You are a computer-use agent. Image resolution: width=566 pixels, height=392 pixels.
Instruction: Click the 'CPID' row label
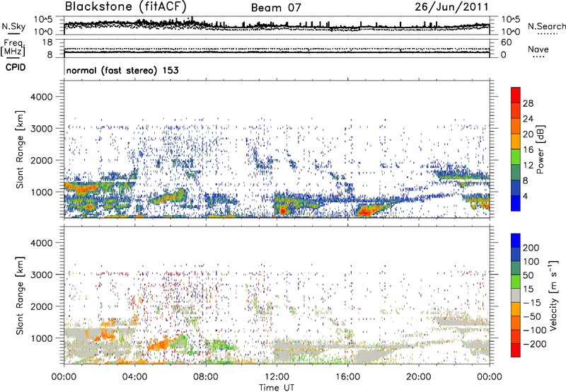click(16, 67)
